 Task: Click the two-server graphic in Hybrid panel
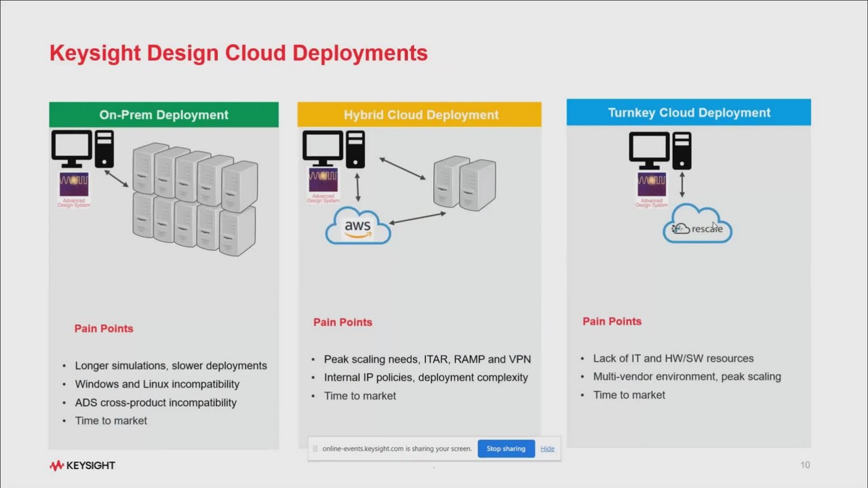tap(465, 183)
